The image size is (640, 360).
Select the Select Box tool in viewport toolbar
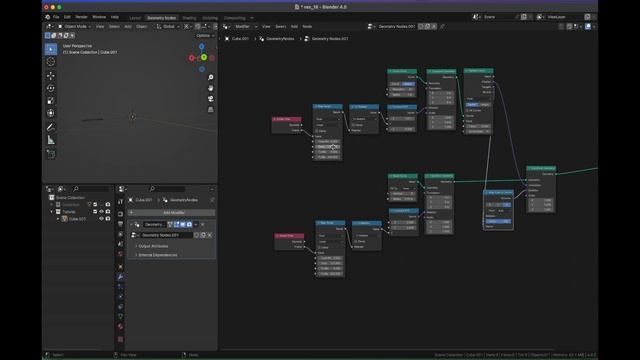click(51, 49)
